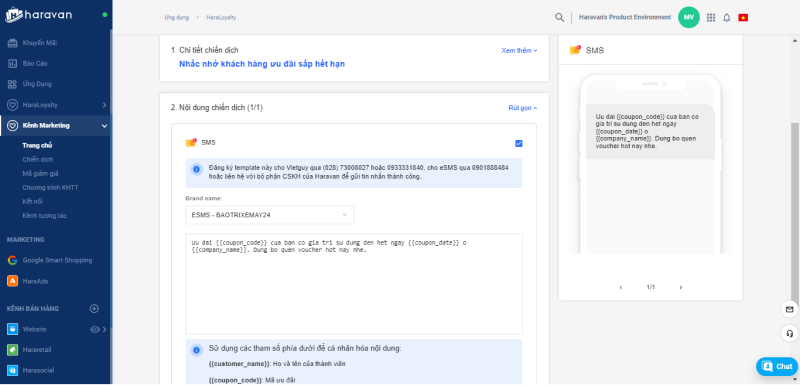Uncheck the SMS channel checkbox
This screenshot has height=385, width=800.
coord(519,144)
